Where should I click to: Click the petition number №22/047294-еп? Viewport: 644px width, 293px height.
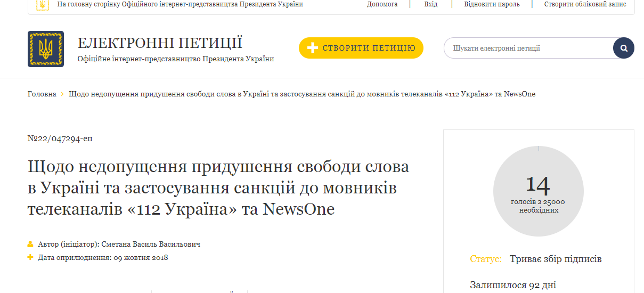60,139
